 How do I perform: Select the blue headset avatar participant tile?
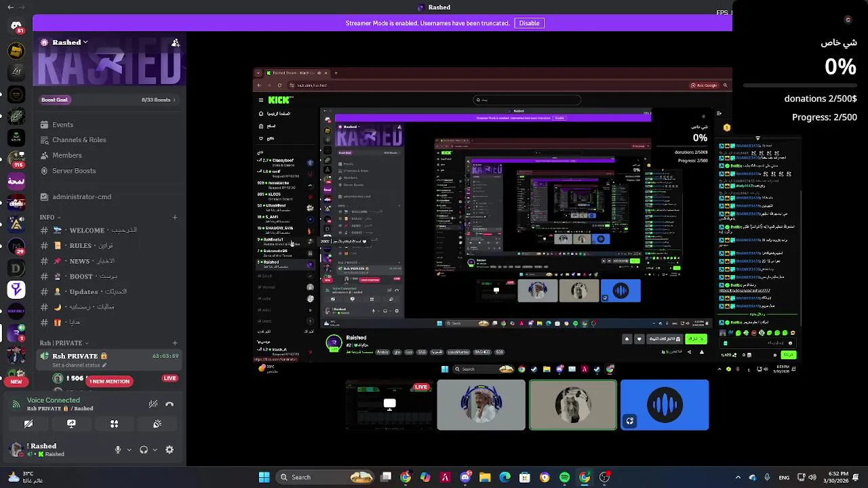[481, 405]
